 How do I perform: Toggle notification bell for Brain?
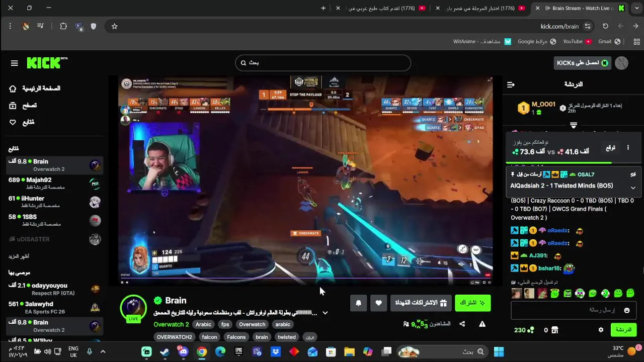(358, 303)
